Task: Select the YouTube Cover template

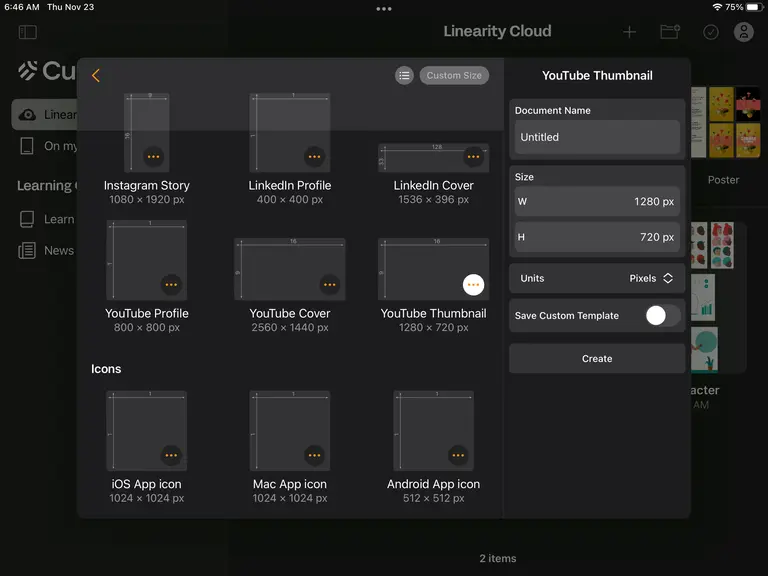Action: pos(290,269)
